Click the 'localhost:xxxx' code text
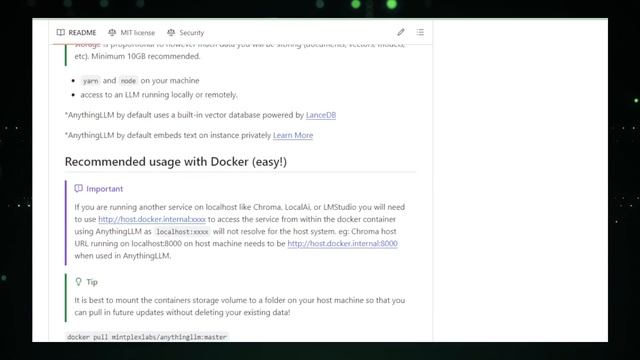 click(x=182, y=232)
